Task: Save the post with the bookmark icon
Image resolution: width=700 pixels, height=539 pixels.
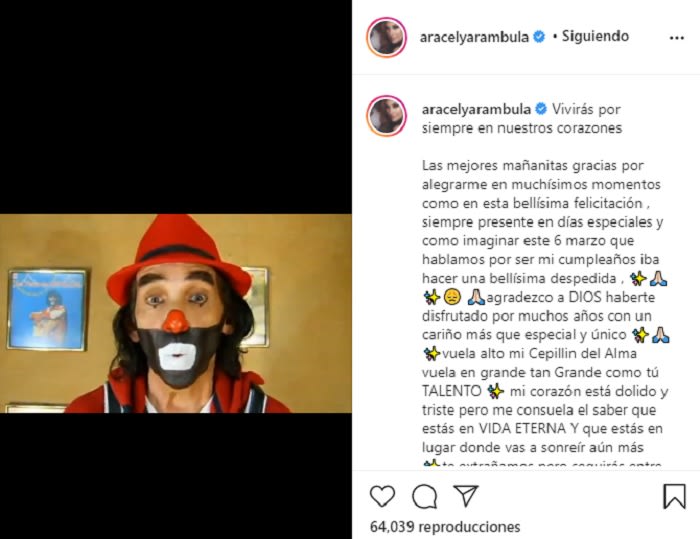Action: [x=674, y=496]
